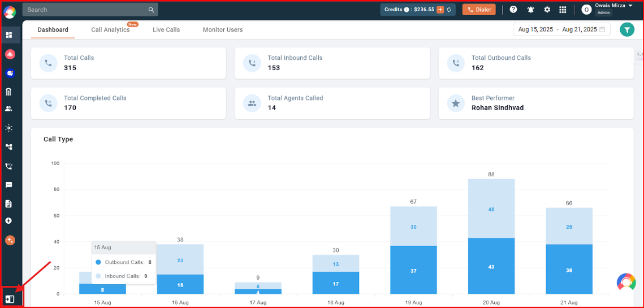Viewport: 644px width, 308px height.
Task: Open the orange sparkle AI sidebar icon
Action: (10, 241)
